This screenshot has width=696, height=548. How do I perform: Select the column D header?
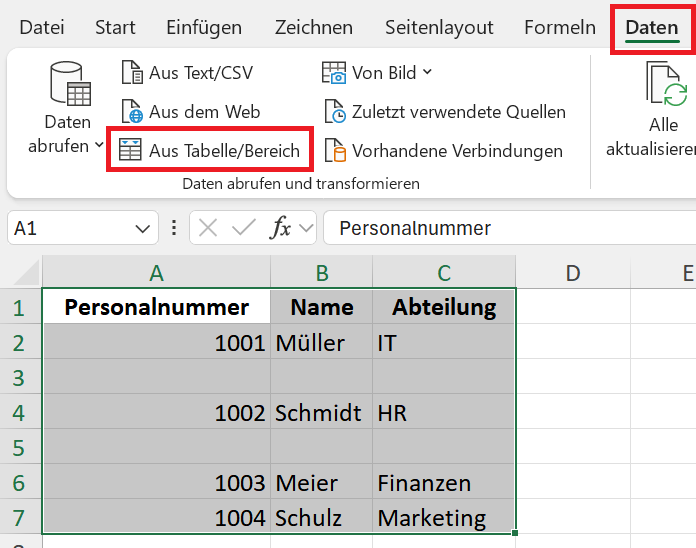pos(573,272)
